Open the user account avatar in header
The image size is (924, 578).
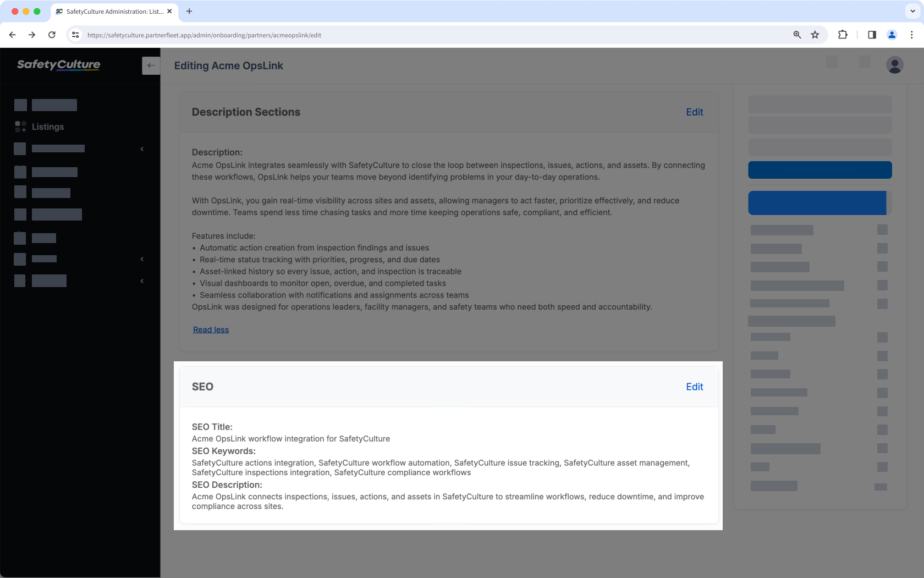tap(894, 65)
